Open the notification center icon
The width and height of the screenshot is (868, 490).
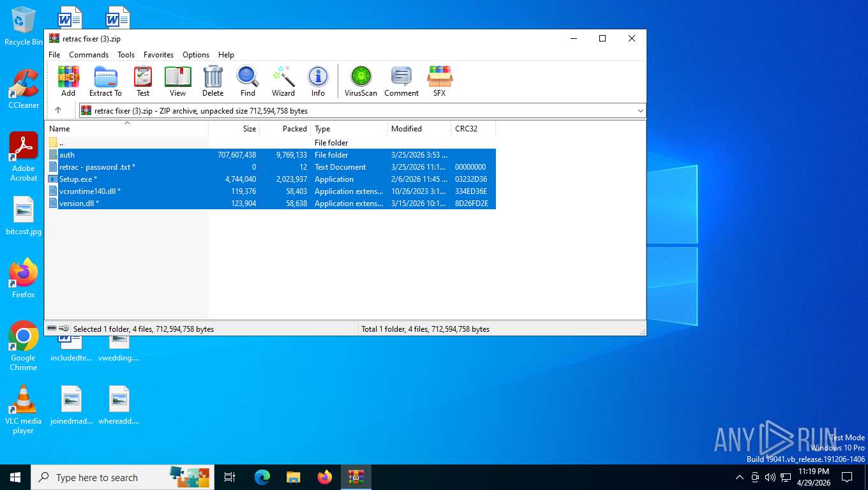(847, 477)
